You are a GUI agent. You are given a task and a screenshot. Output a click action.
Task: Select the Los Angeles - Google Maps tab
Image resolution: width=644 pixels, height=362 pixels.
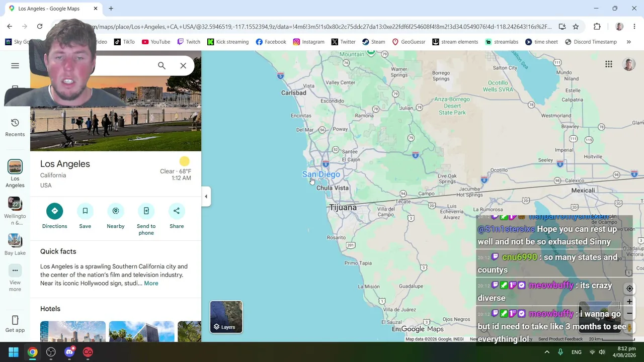click(49, 9)
